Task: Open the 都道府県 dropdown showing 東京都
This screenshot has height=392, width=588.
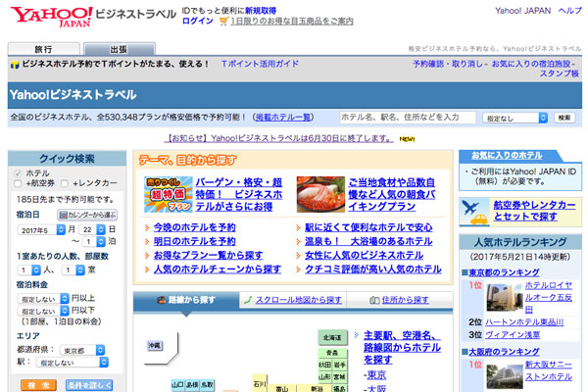Action: [x=82, y=351]
